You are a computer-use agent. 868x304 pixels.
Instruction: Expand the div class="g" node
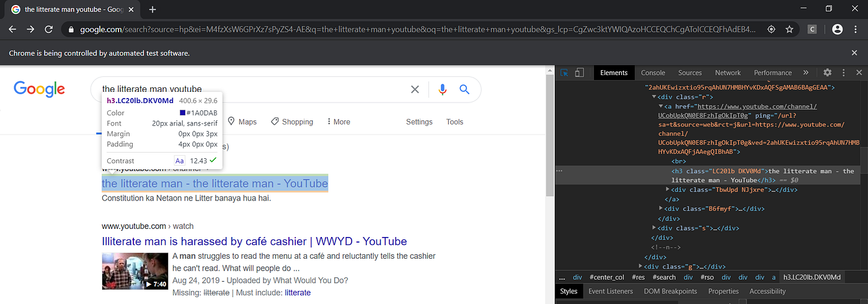tap(640, 266)
